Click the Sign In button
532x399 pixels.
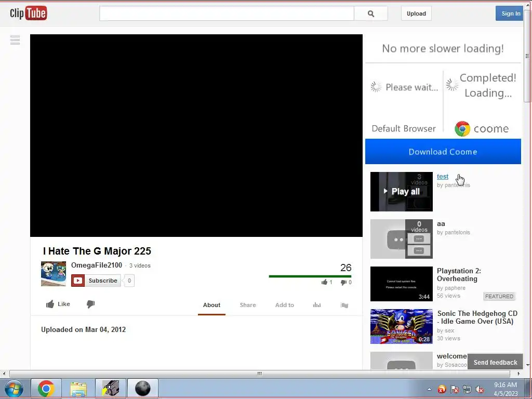pos(509,14)
